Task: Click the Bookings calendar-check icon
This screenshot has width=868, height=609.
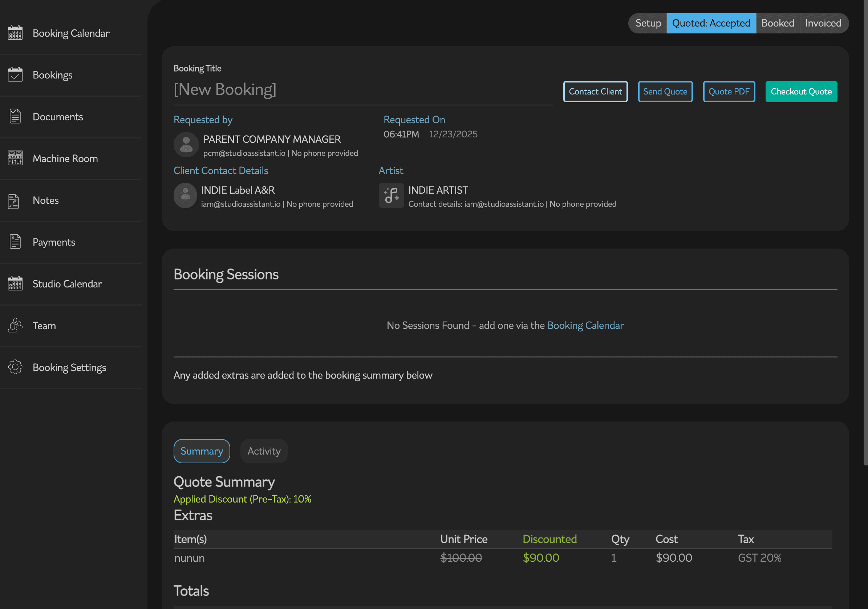Action: point(15,74)
